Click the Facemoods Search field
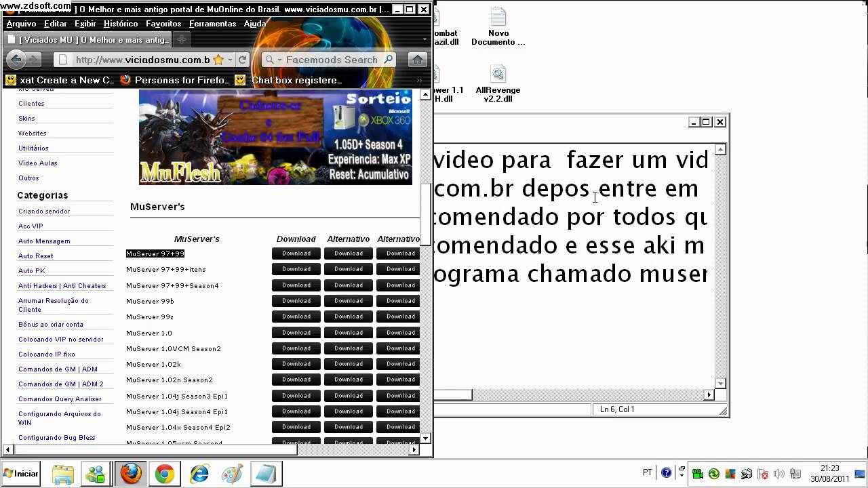This screenshot has width=868, height=488. pyautogui.click(x=332, y=60)
